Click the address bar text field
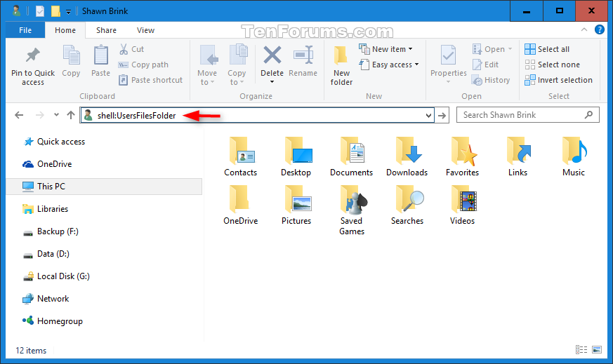Image resolution: width=613 pixels, height=364 pixels. click(257, 115)
